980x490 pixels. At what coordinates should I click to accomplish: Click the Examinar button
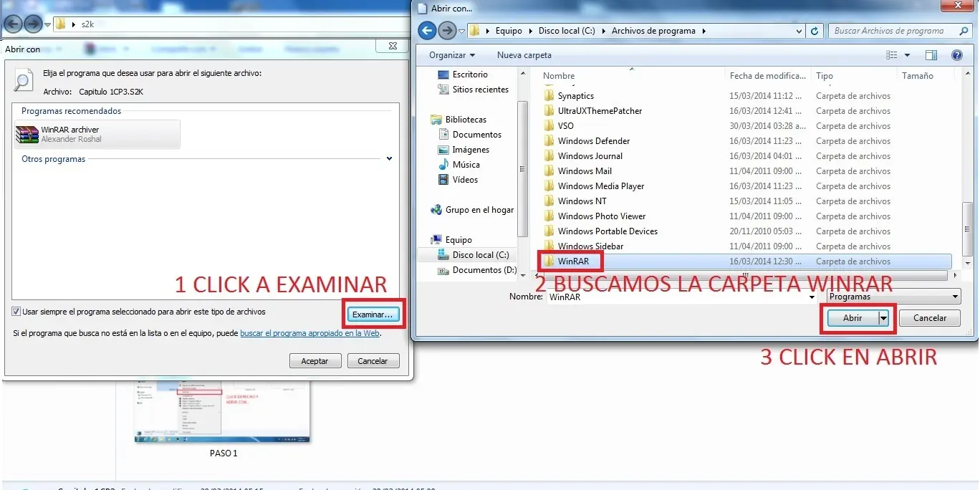click(x=373, y=314)
